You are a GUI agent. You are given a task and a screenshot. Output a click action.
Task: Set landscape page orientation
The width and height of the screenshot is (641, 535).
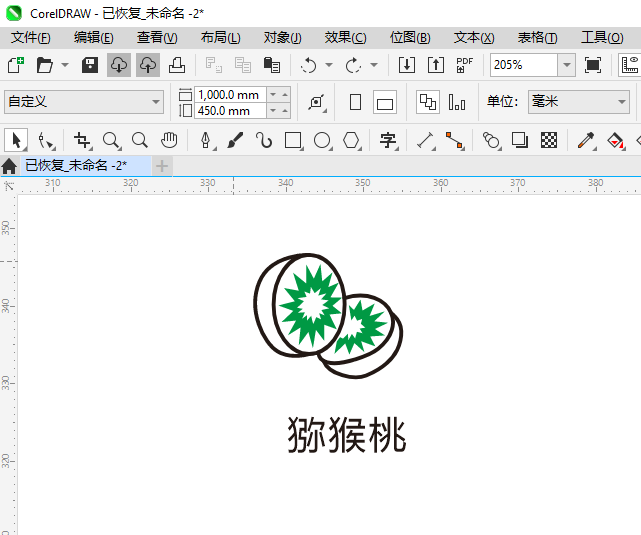click(x=385, y=102)
